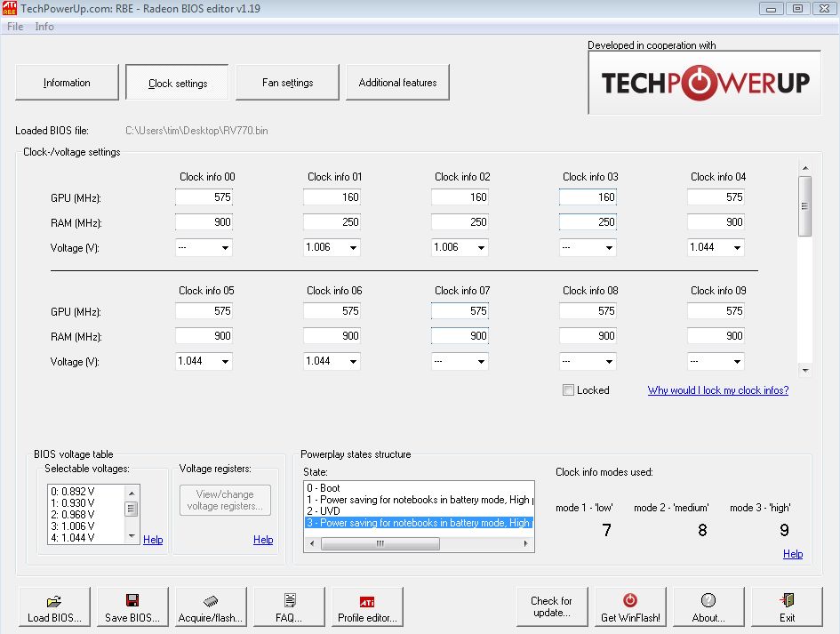Select highlighted state '3 - Power saving for notebooks'
This screenshot has height=634, width=840.
[419, 523]
